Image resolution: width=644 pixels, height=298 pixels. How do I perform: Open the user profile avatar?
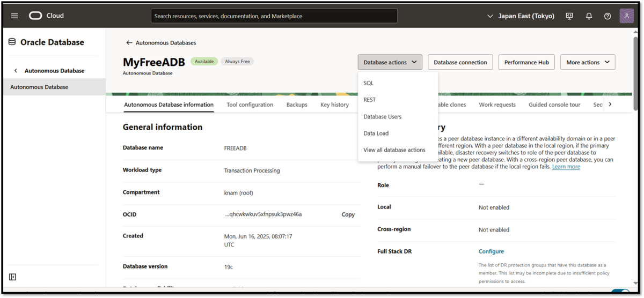(x=626, y=16)
